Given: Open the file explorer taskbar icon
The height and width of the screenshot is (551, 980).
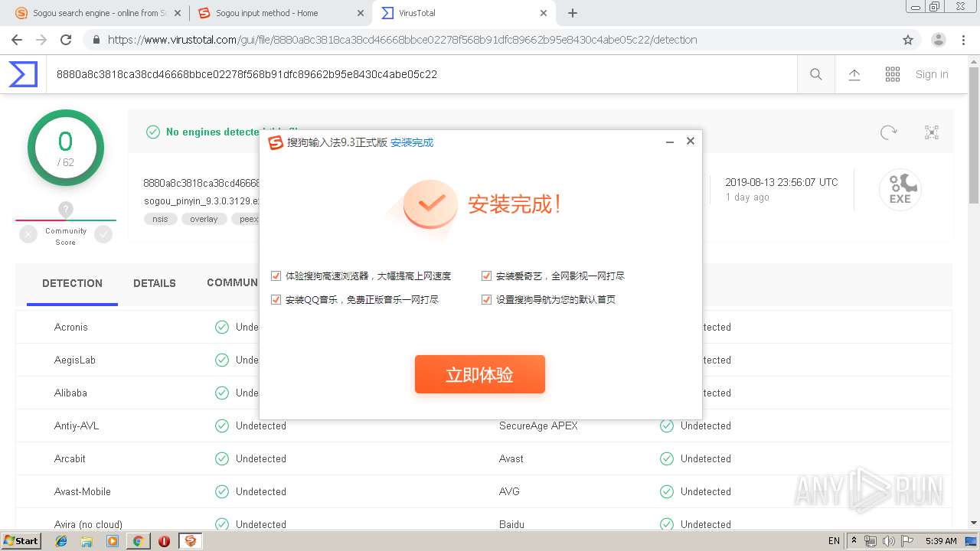Looking at the screenshot, I should tap(87, 541).
